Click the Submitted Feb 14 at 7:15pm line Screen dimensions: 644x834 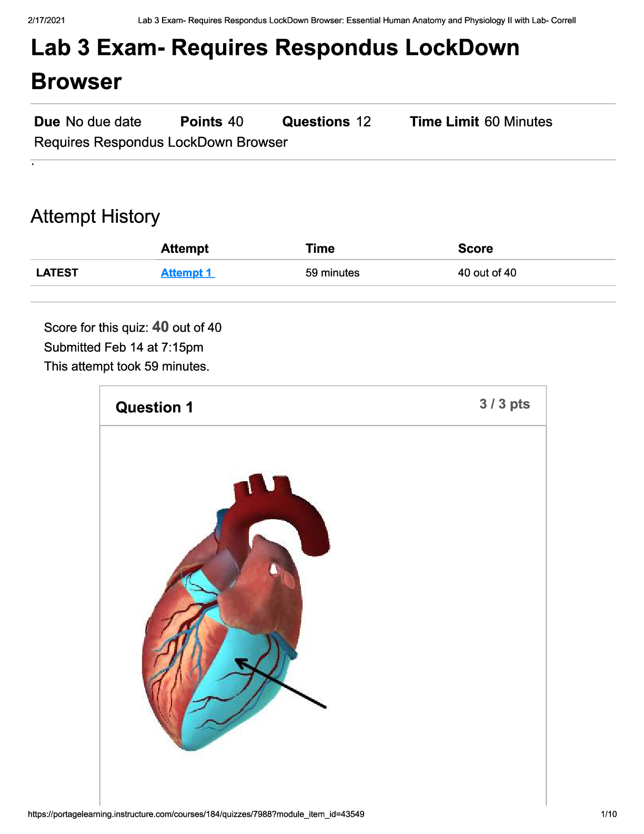(x=124, y=347)
